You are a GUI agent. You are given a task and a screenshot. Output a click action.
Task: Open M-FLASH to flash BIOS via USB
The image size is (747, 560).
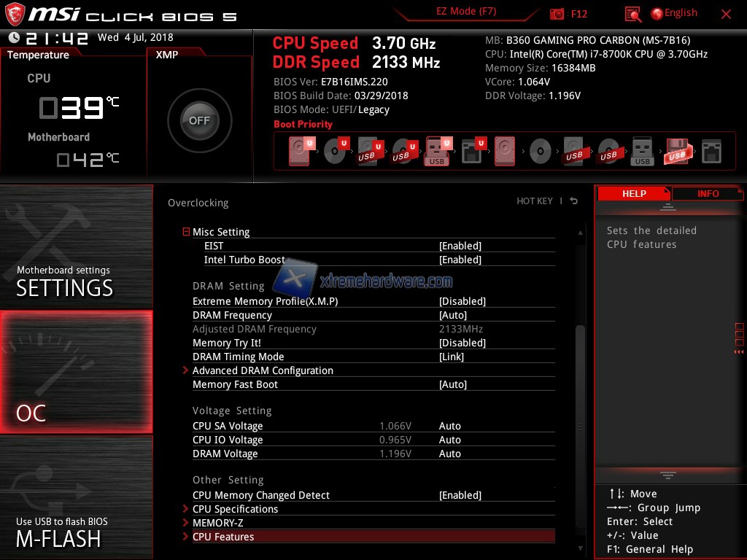[76, 497]
